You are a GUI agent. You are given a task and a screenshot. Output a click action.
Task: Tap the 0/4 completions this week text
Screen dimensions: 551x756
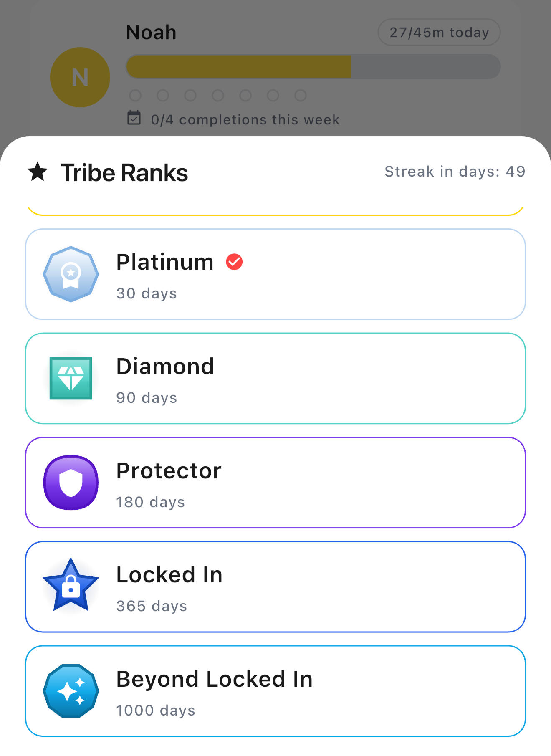245,120
